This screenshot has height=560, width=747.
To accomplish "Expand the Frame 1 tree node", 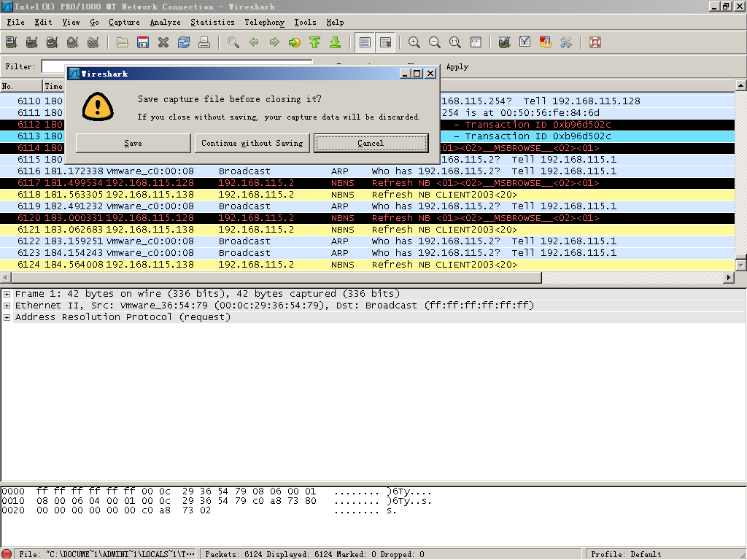I will [7, 295].
